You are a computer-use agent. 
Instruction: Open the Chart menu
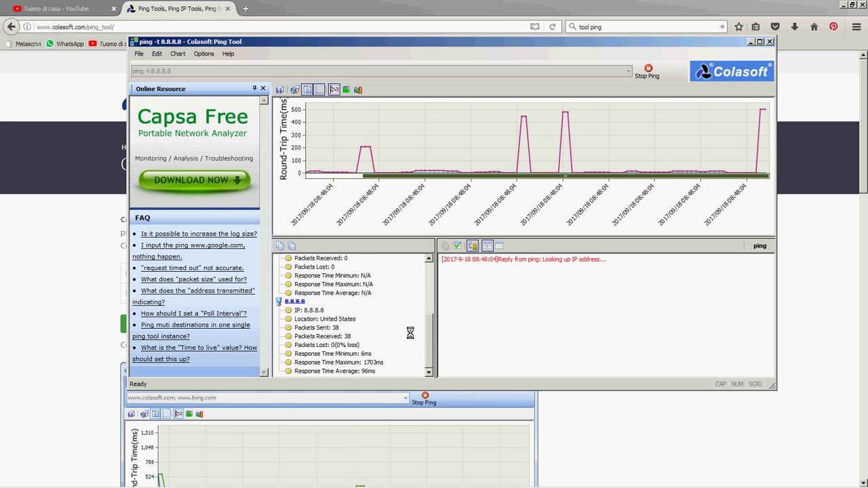click(x=178, y=54)
